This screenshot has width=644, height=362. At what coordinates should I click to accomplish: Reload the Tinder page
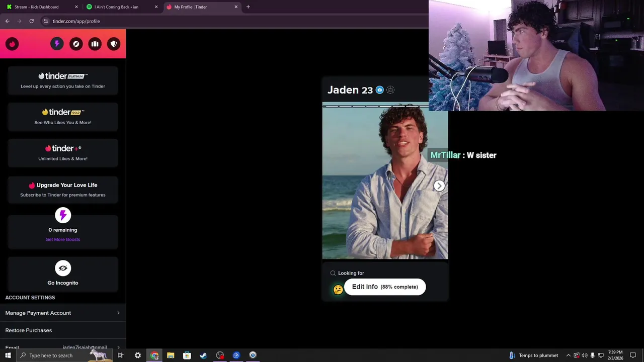pyautogui.click(x=31, y=21)
